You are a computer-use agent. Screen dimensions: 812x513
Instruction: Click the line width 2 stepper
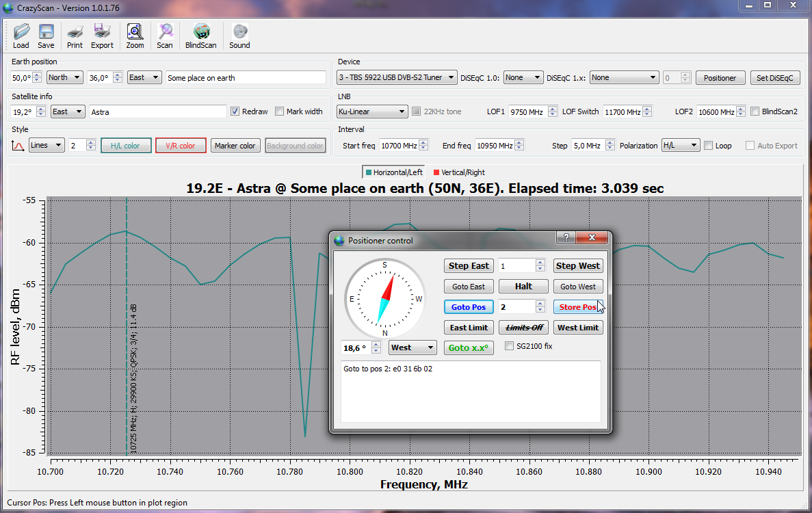tap(91, 146)
